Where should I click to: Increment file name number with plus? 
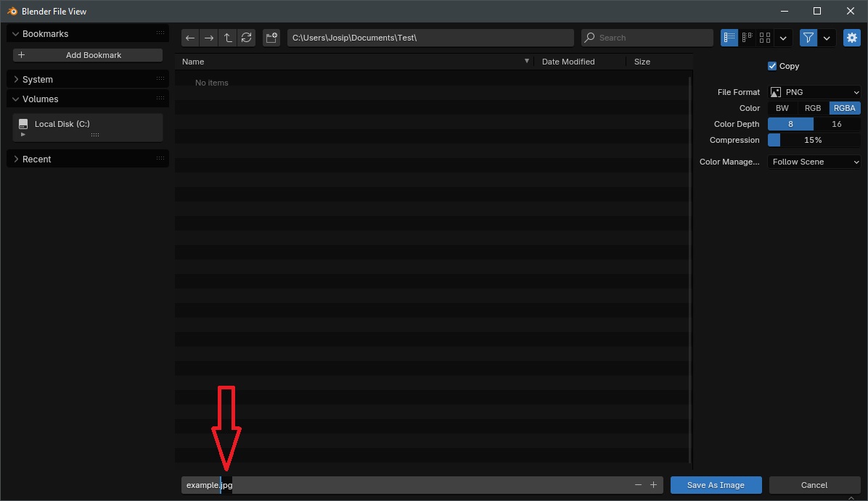653,485
